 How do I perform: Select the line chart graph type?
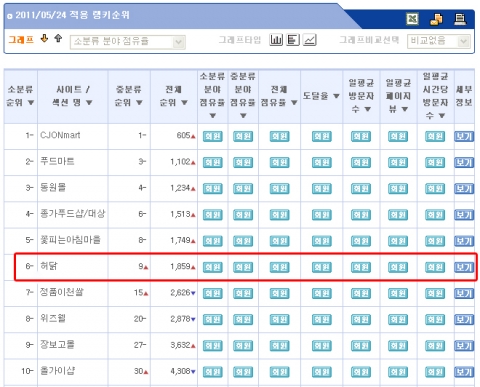coord(310,40)
